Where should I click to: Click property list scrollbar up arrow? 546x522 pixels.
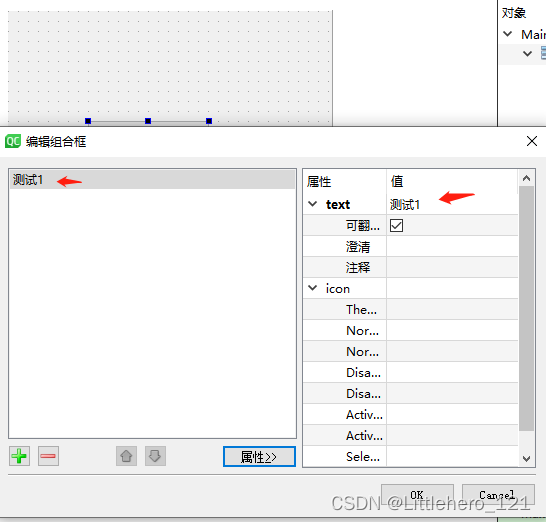point(526,178)
